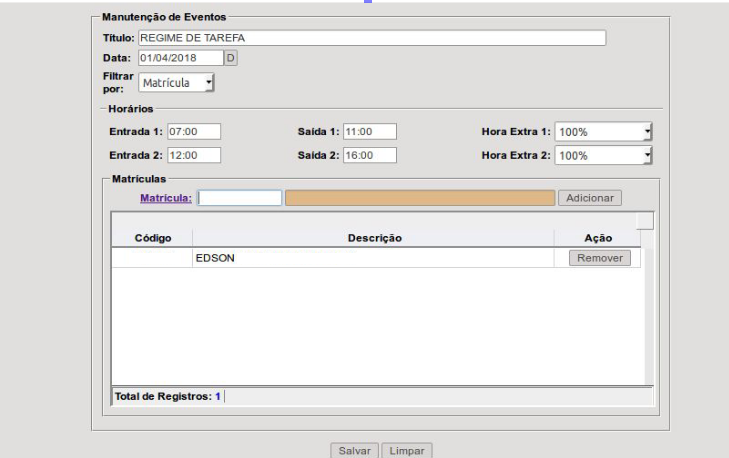This screenshot has width=729, height=458.
Task: Open the Filtrar por dropdown
Action: tap(176, 83)
